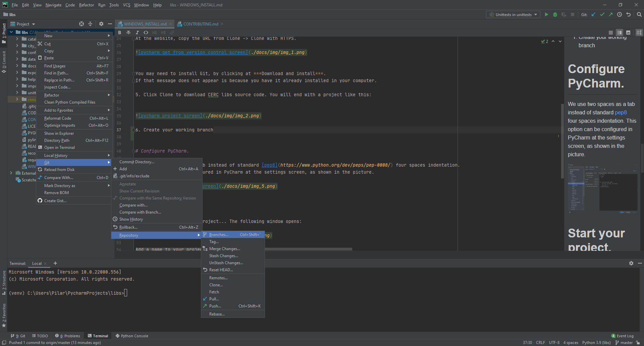The image size is (644, 346).
Task: Select Rebase in Repository submenu
Action: tap(233, 314)
